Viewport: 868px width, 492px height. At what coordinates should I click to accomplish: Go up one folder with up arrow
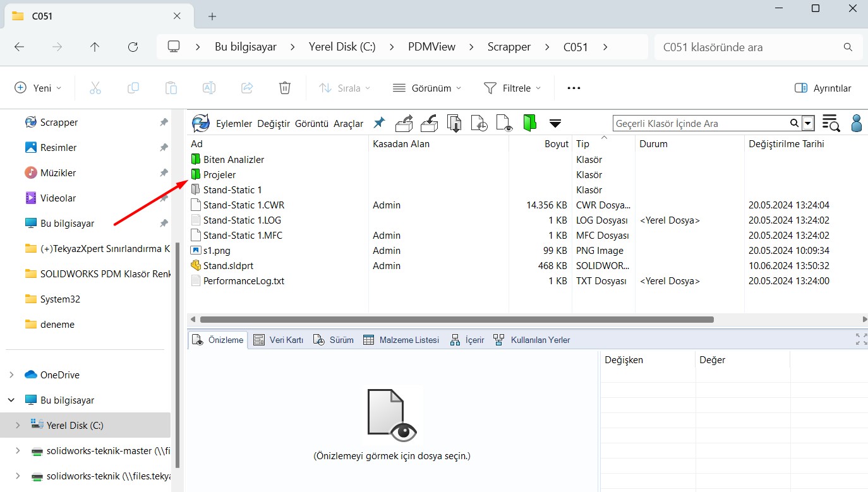(x=95, y=47)
